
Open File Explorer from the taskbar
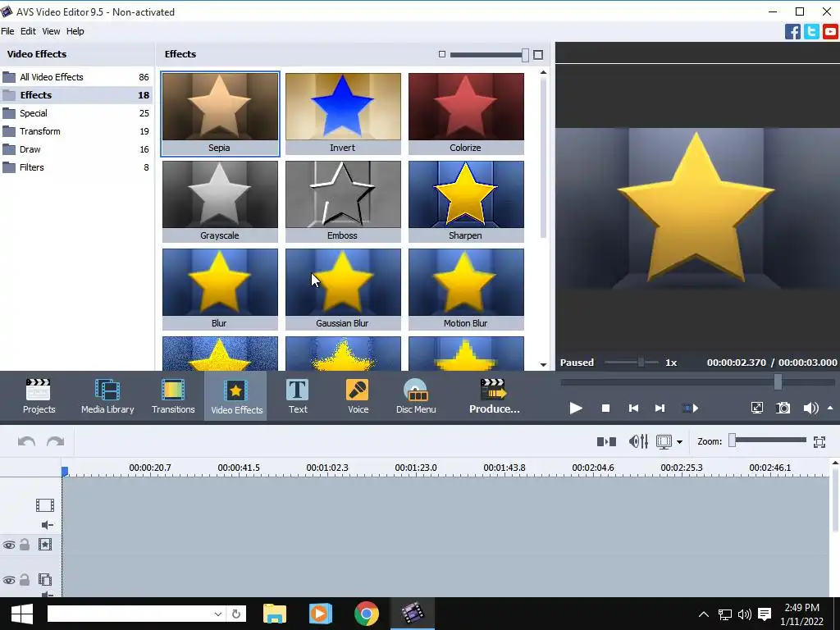[x=275, y=614]
